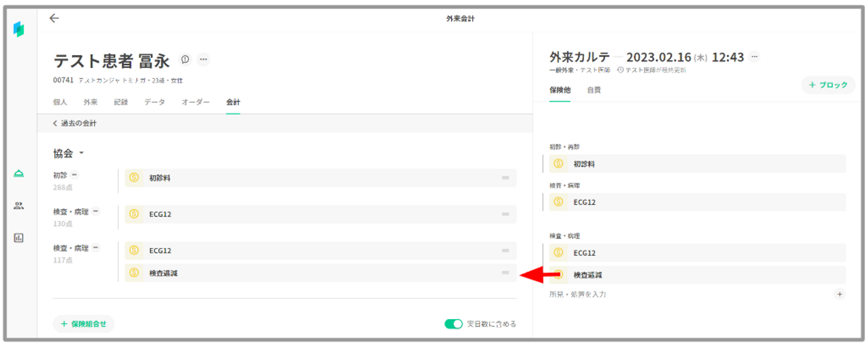This screenshot has height=345, width=868.
Task: Open the 記録 tab
Action: click(x=121, y=102)
